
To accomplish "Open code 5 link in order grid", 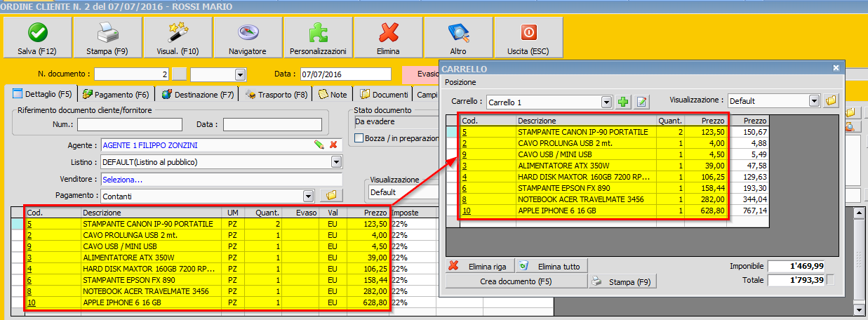I will (29, 224).
